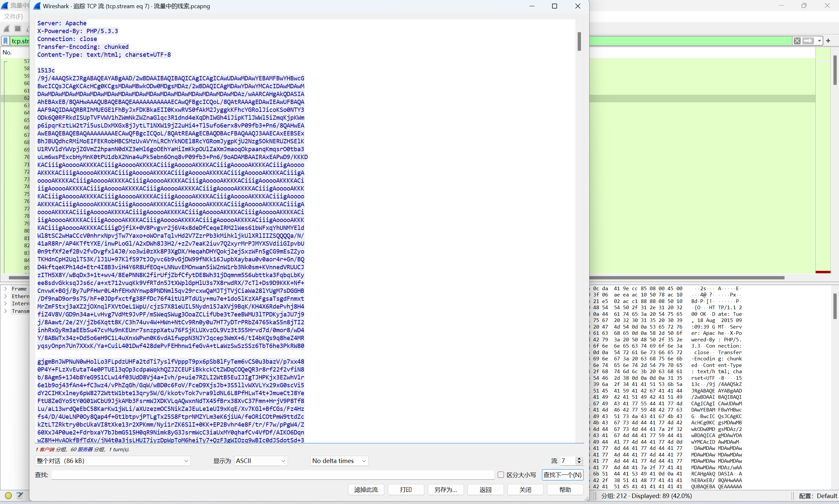Expand the Transmission Control row in details
The width and height of the screenshot is (839, 504).
pyautogui.click(x=6, y=311)
